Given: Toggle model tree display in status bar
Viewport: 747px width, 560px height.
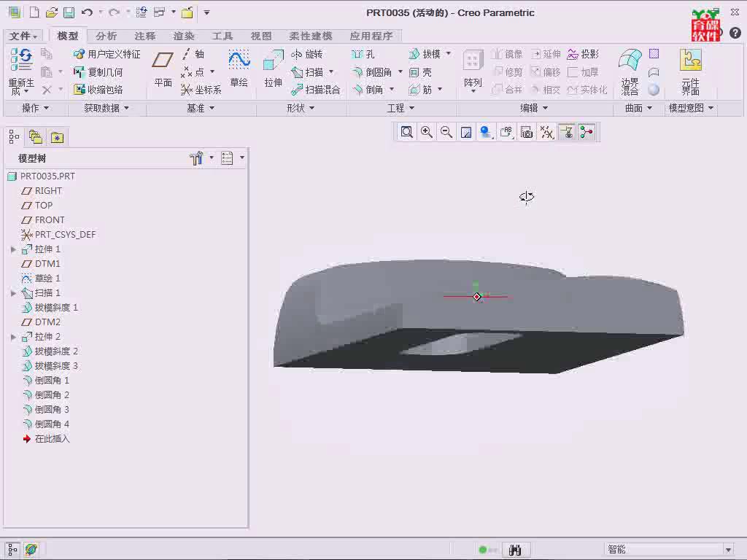Looking at the screenshot, I should click(x=12, y=550).
